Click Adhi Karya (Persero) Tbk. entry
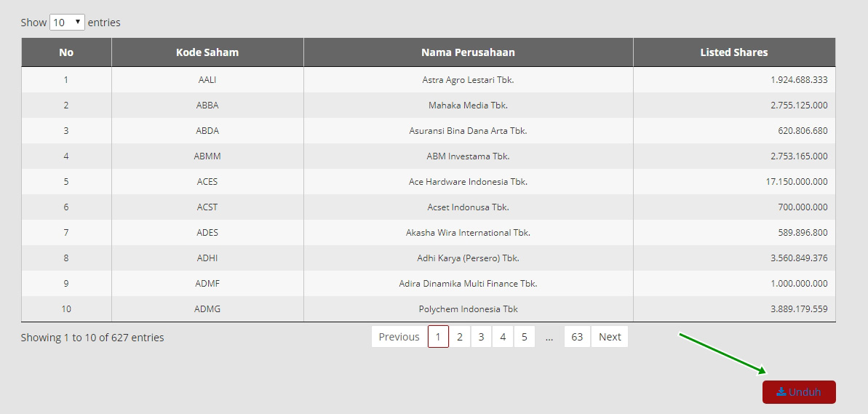Viewport: 868px width, 414px height. click(468, 258)
